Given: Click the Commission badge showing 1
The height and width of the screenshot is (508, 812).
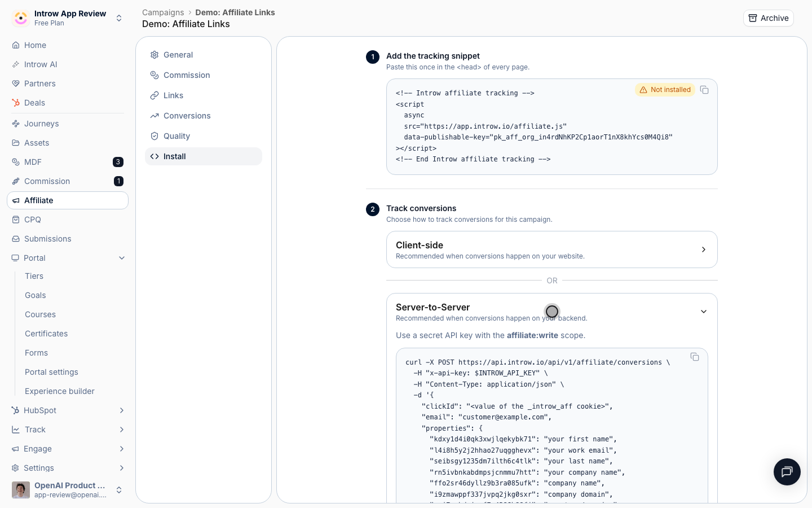Looking at the screenshot, I should 118,181.
